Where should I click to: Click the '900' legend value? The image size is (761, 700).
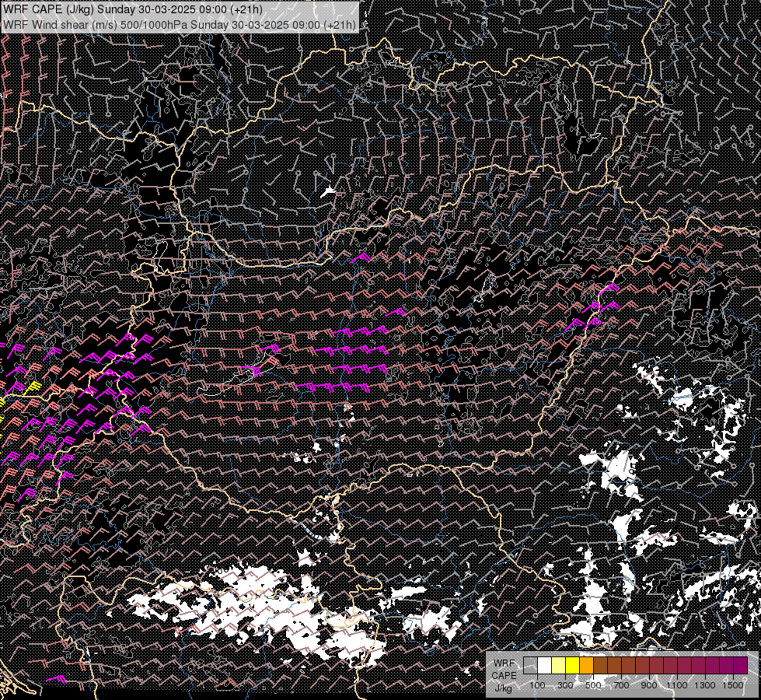[649, 685]
